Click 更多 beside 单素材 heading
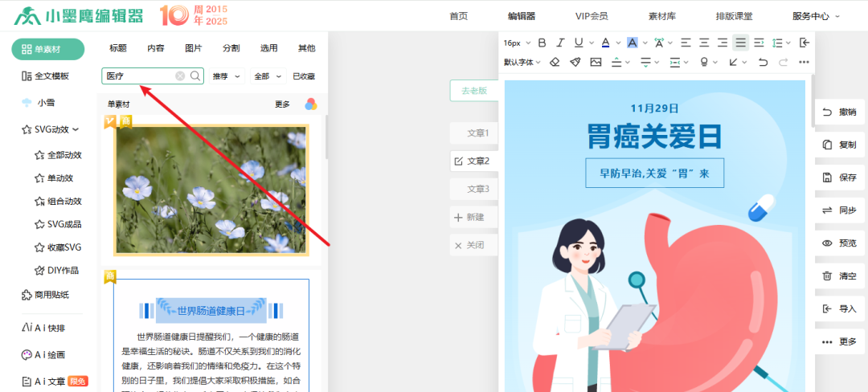This screenshot has height=392, width=868. tap(282, 104)
